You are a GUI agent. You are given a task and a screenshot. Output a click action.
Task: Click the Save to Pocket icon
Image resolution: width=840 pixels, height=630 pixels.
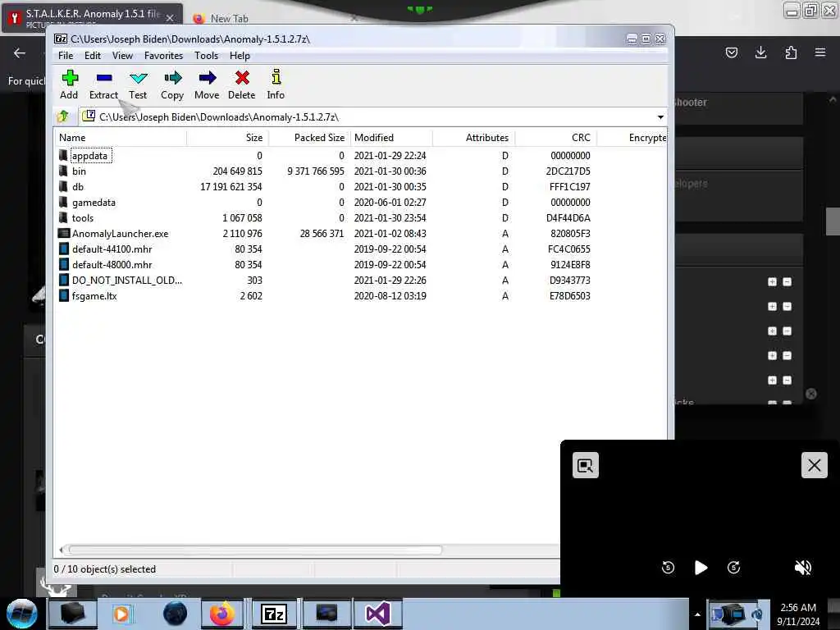pos(731,52)
